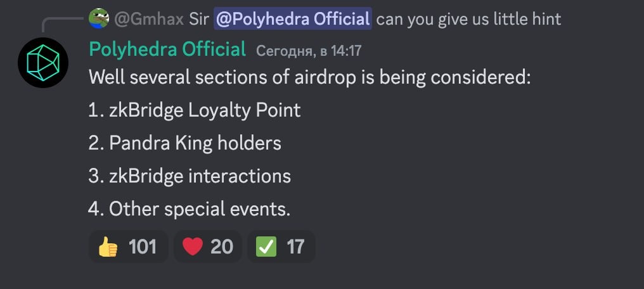This screenshot has height=289, width=644.
Task: Click the thumbs up emoji
Action: coord(108,246)
